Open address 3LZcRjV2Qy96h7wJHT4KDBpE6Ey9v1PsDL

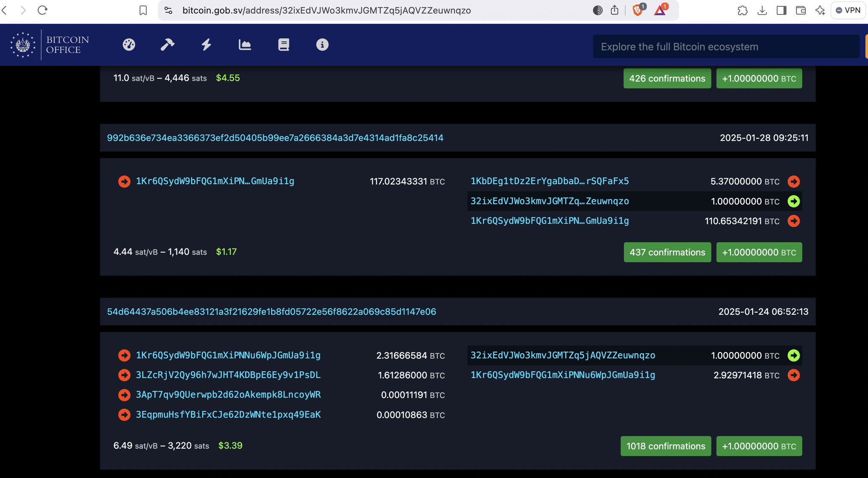[228, 375]
